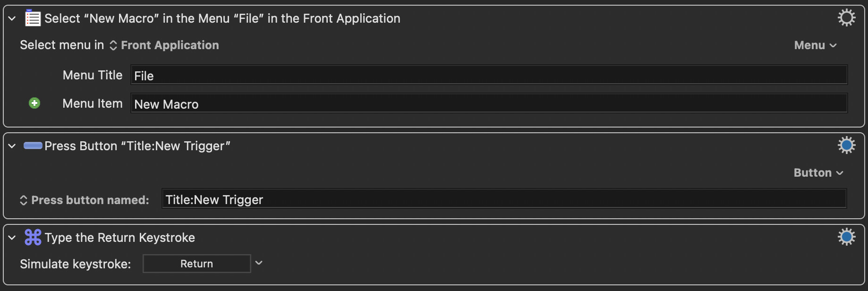Click the Title:New Trigger button name field
Image resolution: width=868 pixels, height=291 pixels.
(x=503, y=199)
